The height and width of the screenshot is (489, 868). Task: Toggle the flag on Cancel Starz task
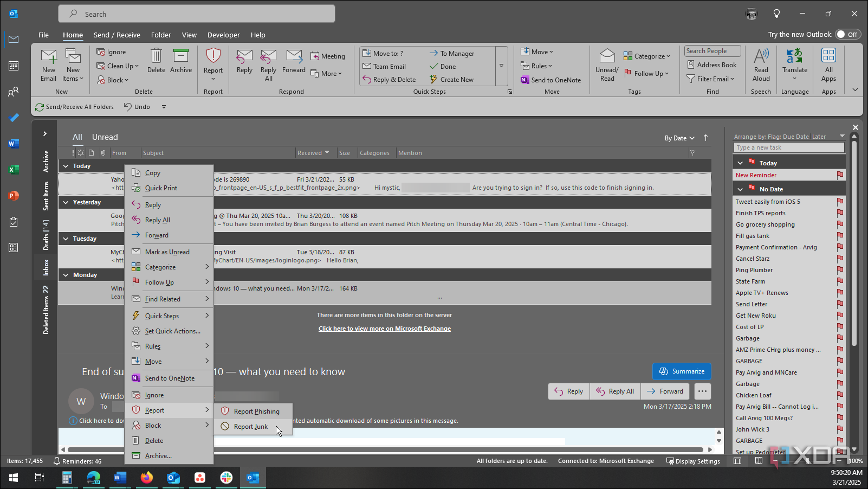click(x=840, y=259)
